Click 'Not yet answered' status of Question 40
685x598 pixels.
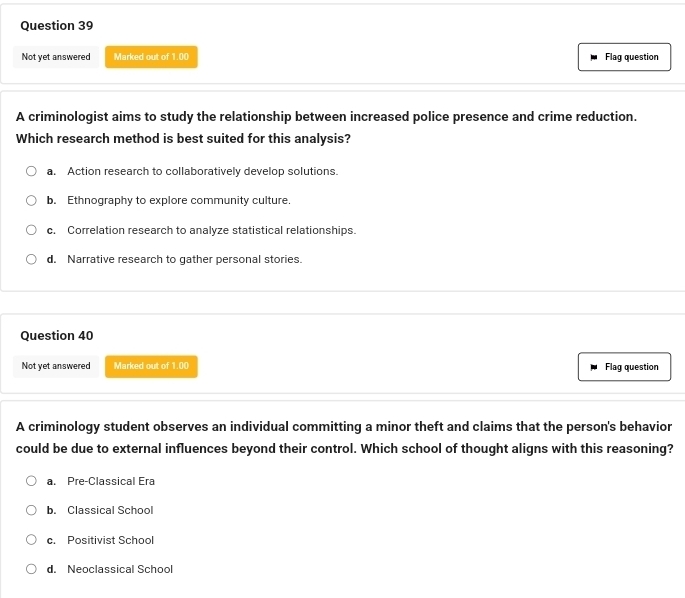tap(56, 366)
